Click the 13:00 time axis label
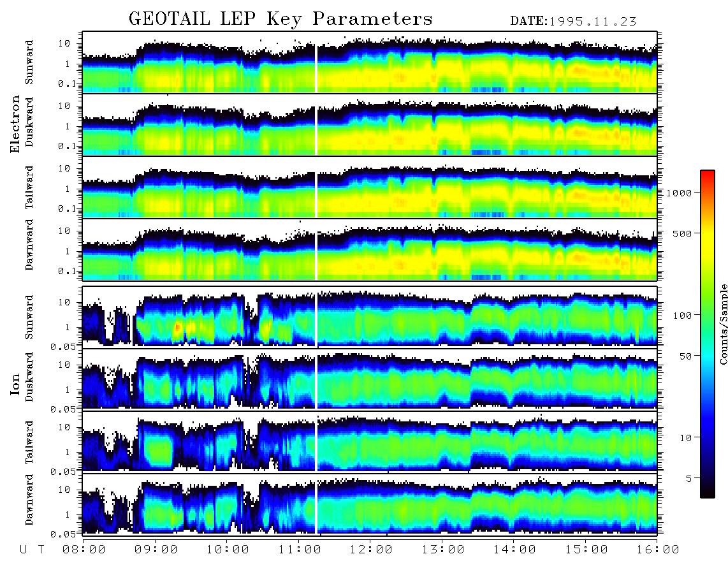This screenshot has height=561, width=728. pyautogui.click(x=443, y=550)
